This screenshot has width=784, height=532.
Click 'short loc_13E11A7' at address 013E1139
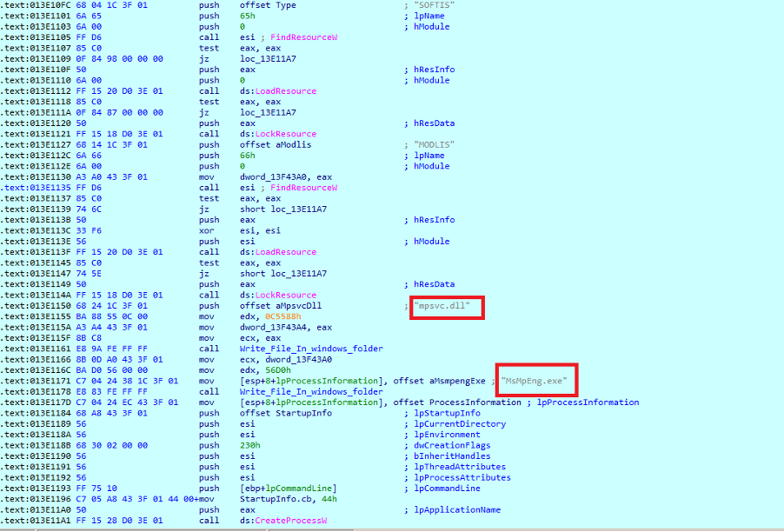pos(283,209)
